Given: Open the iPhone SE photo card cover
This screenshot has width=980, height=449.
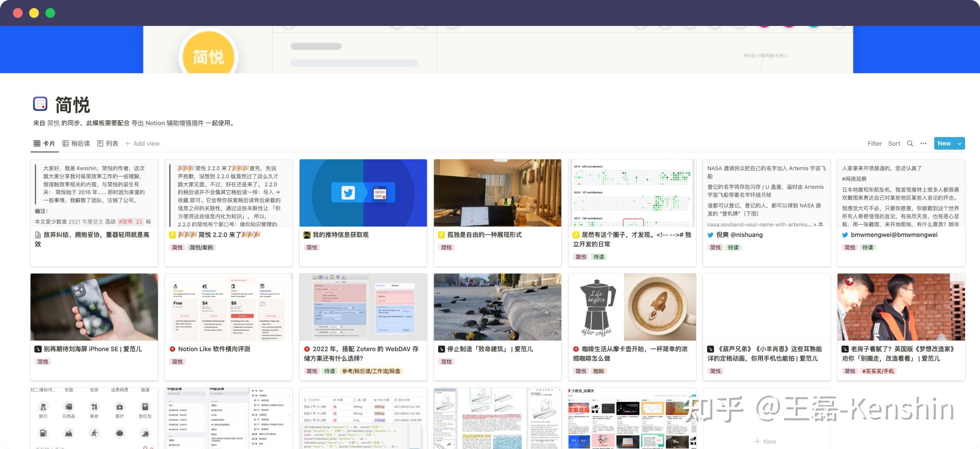Looking at the screenshot, I should coord(94,307).
